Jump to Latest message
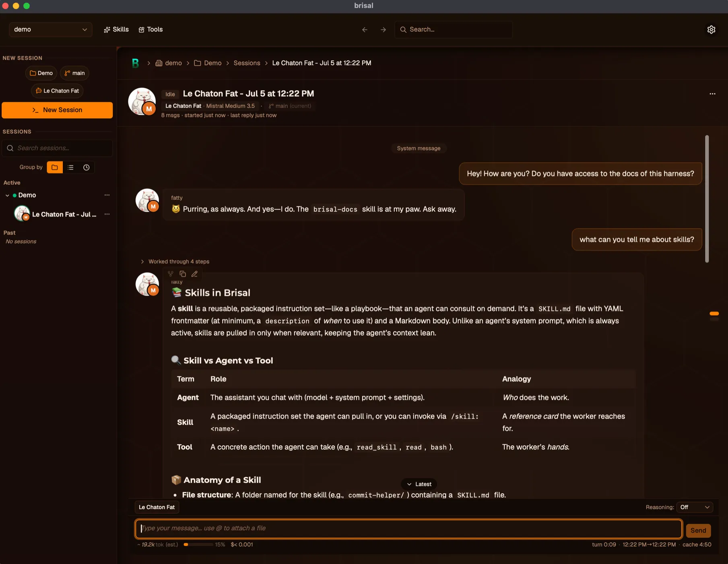Screen dimensions: 728x564 [x=419, y=484]
